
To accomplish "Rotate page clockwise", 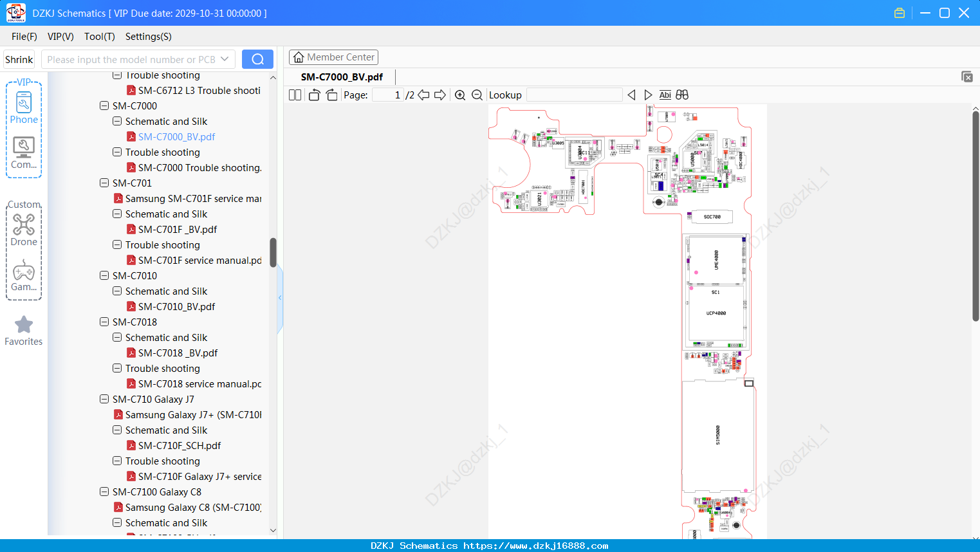I will pyautogui.click(x=331, y=95).
